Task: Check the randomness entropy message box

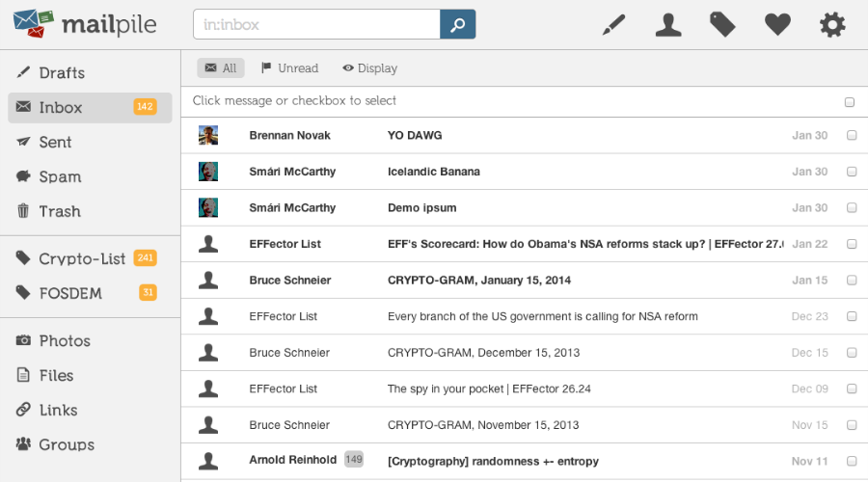Action: [x=852, y=461]
